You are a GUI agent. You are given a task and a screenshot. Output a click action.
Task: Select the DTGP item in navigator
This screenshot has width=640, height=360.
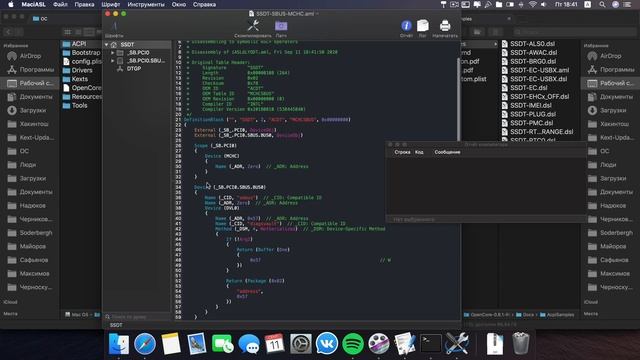tap(134, 69)
